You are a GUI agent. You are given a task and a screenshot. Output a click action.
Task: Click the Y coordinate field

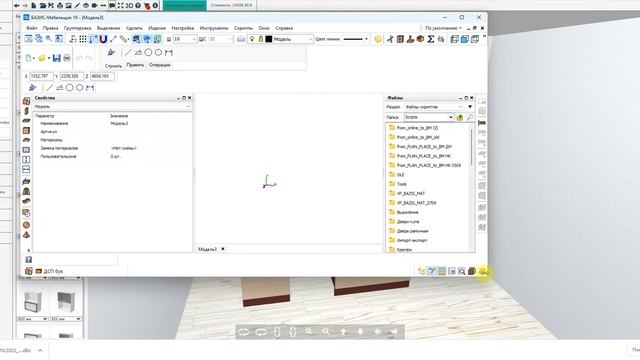[x=72, y=76]
